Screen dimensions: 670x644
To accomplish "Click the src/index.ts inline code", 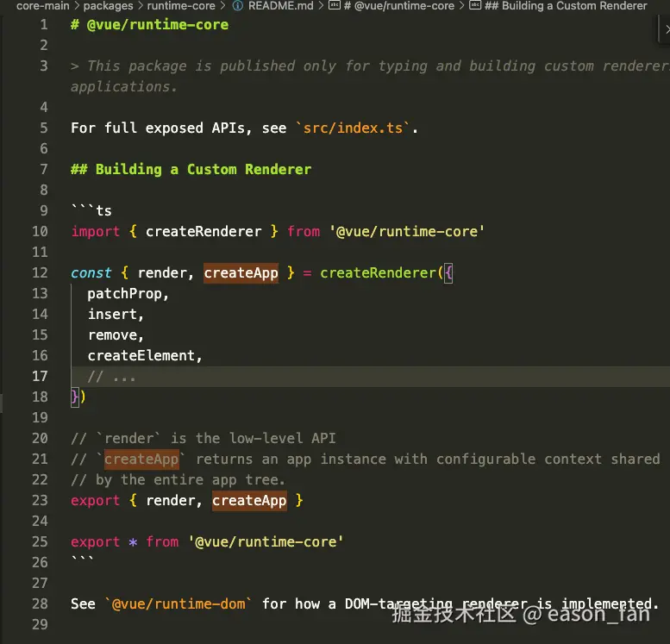I will [x=353, y=128].
